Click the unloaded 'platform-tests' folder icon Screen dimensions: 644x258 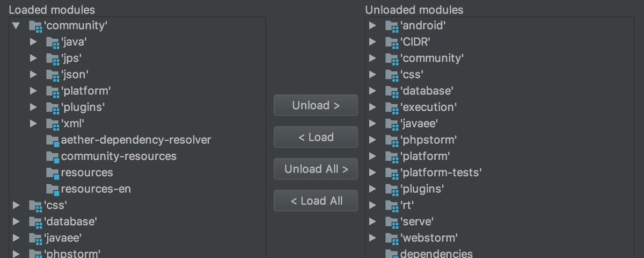click(392, 173)
